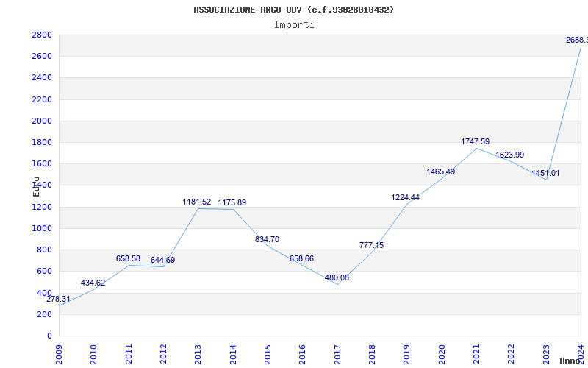588x368 pixels.
Task: Click the 2013 x-axis label
Action: coord(198,354)
